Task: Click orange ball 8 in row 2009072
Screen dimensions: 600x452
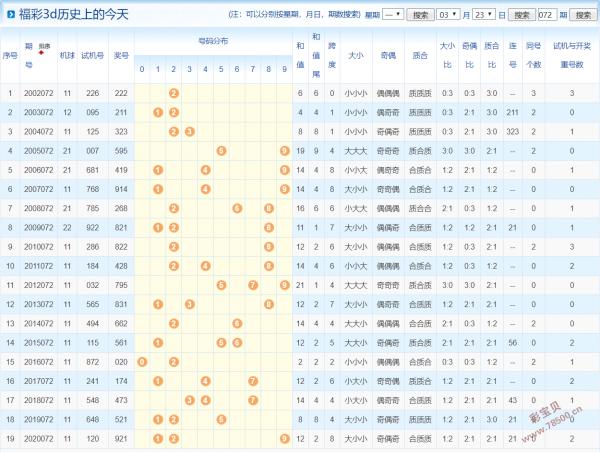Action: pyautogui.click(x=269, y=228)
